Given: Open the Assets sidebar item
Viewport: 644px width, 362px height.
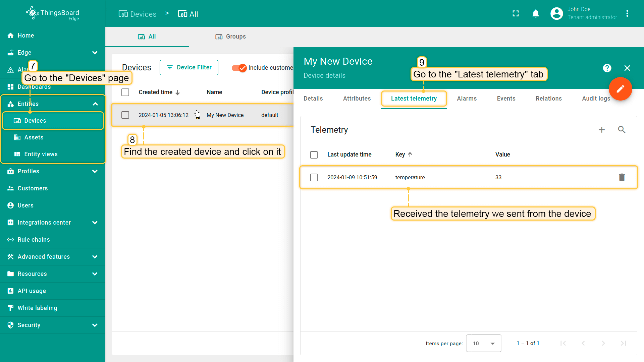Looking at the screenshot, I should click(34, 137).
